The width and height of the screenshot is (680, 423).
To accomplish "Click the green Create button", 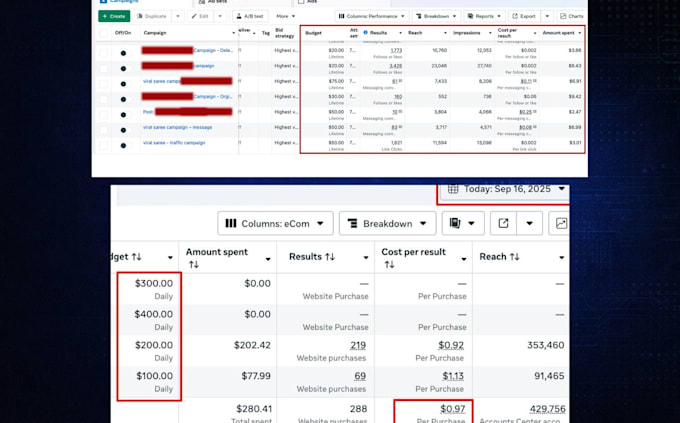I will pos(114,16).
